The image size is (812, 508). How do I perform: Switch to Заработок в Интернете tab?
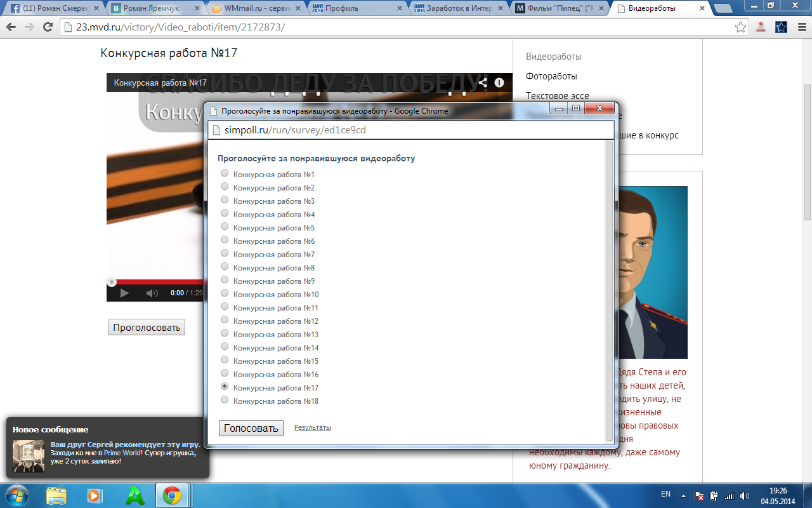(457, 8)
